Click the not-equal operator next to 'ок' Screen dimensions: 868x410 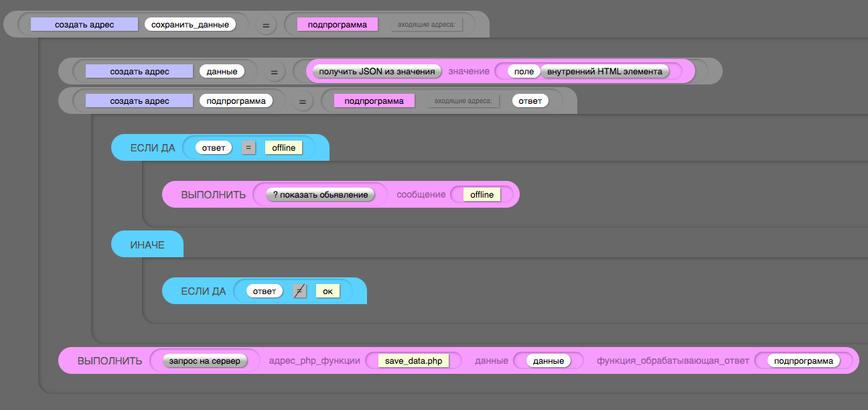coord(300,291)
